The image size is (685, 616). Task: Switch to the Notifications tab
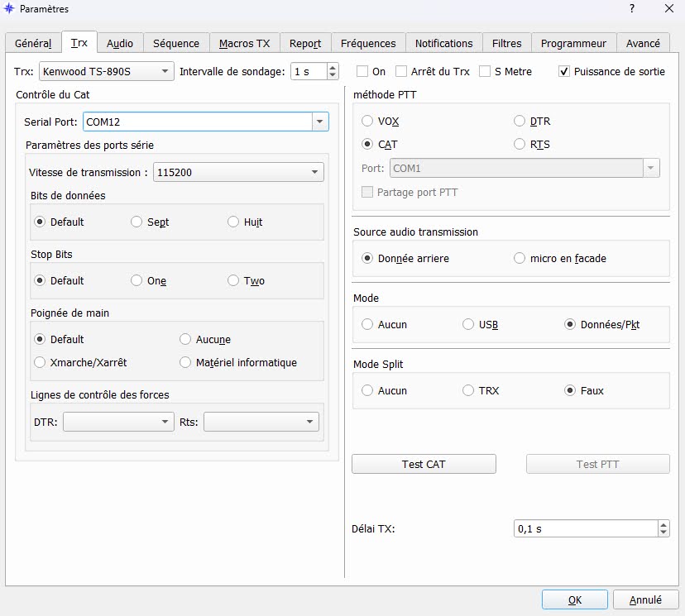point(444,43)
